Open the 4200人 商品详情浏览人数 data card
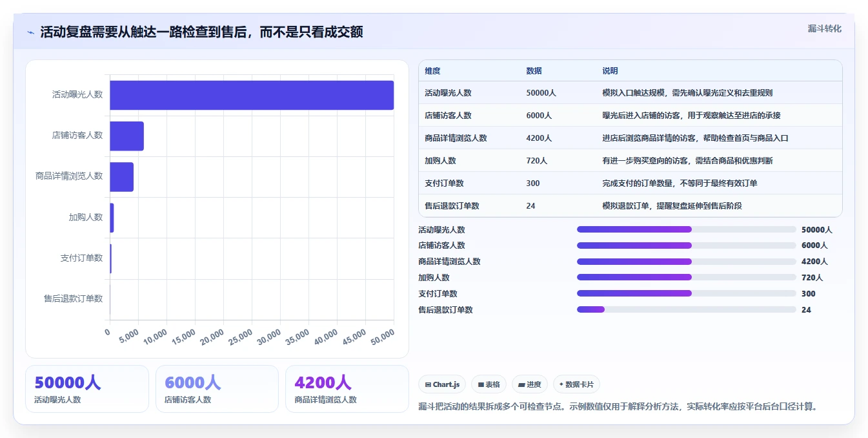 point(347,389)
